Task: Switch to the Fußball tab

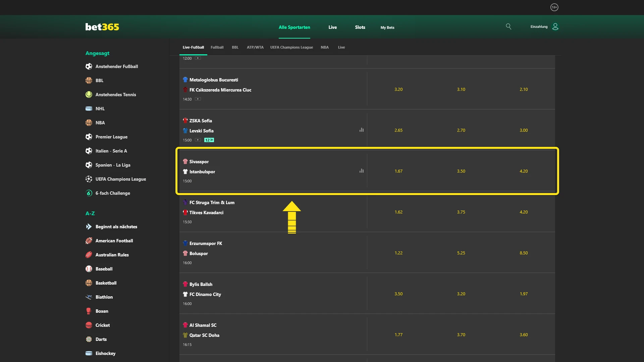Action: [217, 47]
